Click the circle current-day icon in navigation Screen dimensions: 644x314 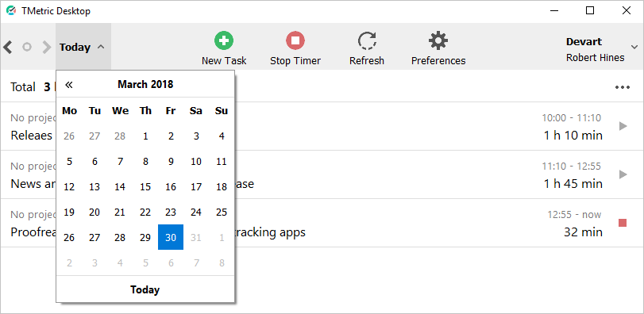tap(27, 47)
